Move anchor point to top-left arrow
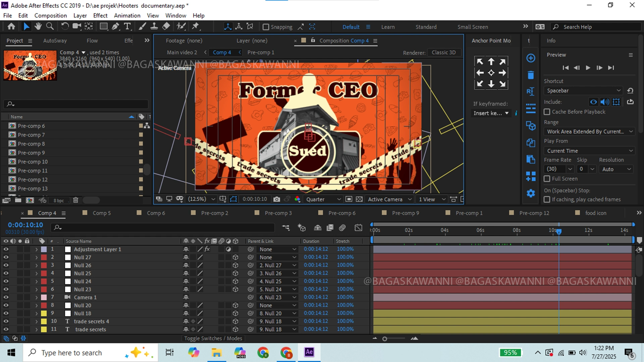Viewport: 644px width, 362px height. tap(480, 61)
